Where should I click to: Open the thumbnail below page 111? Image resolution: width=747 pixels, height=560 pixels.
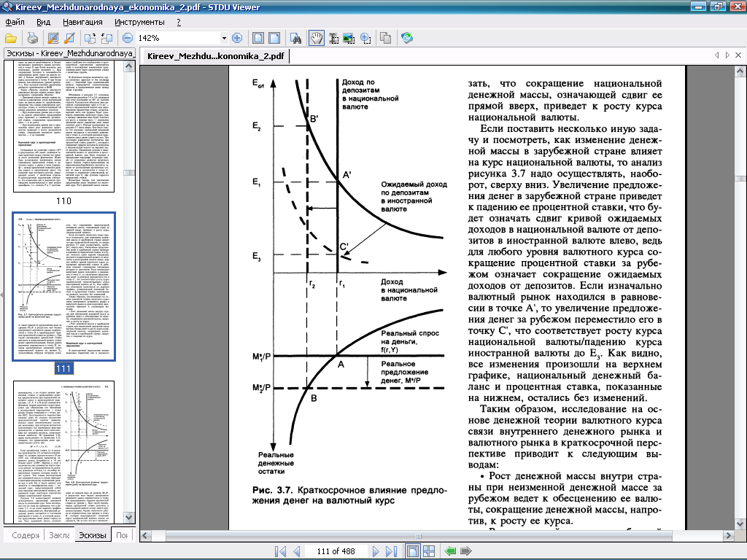click(x=64, y=451)
